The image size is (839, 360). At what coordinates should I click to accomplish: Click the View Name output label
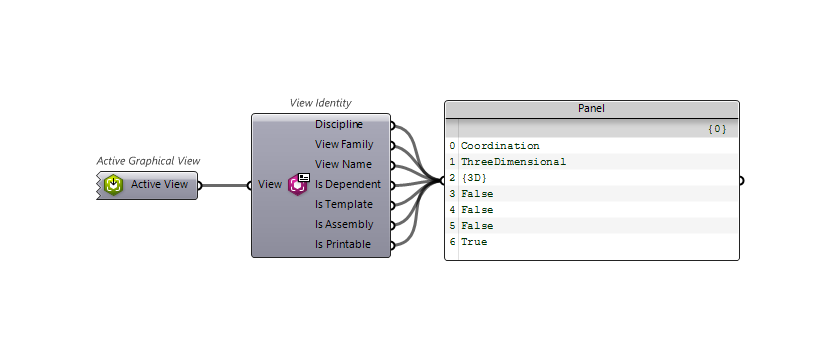343,164
